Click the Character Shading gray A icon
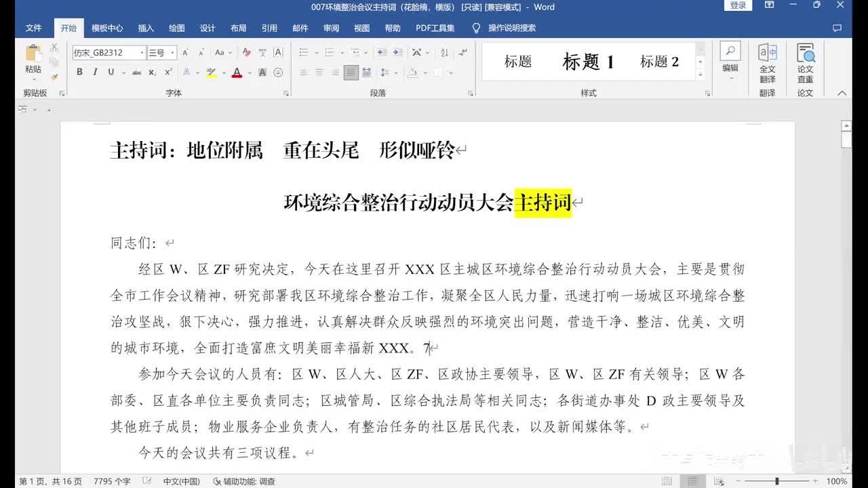The width and height of the screenshot is (868, 488). click(x=262, y=73)
